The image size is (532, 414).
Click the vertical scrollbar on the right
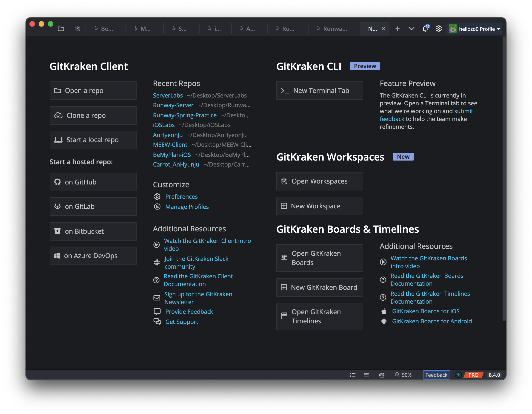coord(504,178)
